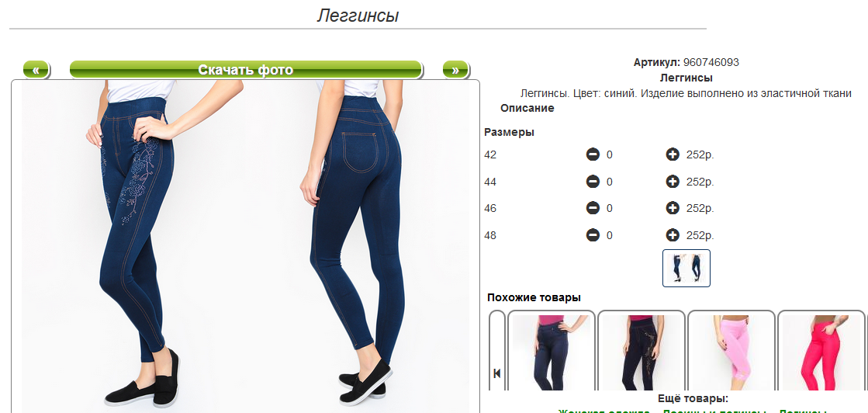
Task: Increase quantity for size 44
Action: 673,182
